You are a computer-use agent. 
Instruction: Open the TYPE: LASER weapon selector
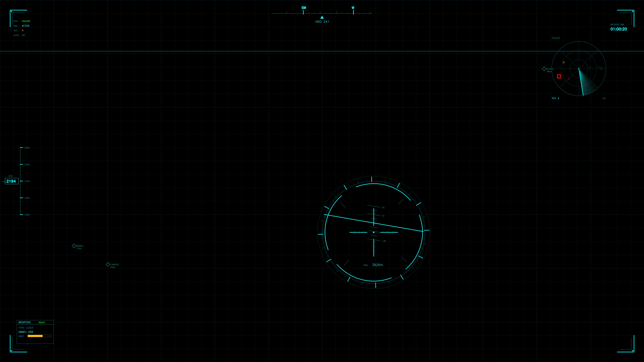(x=26, y=328)
